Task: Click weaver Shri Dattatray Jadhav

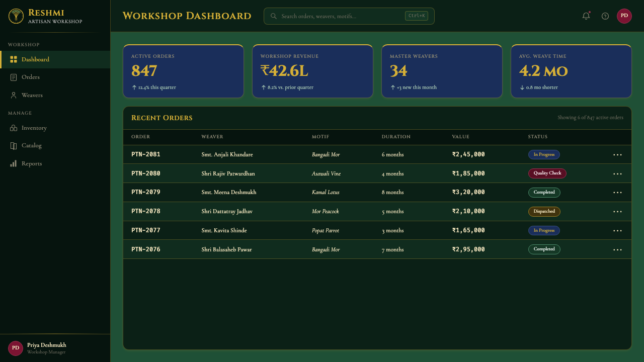Action: [227, 212]
